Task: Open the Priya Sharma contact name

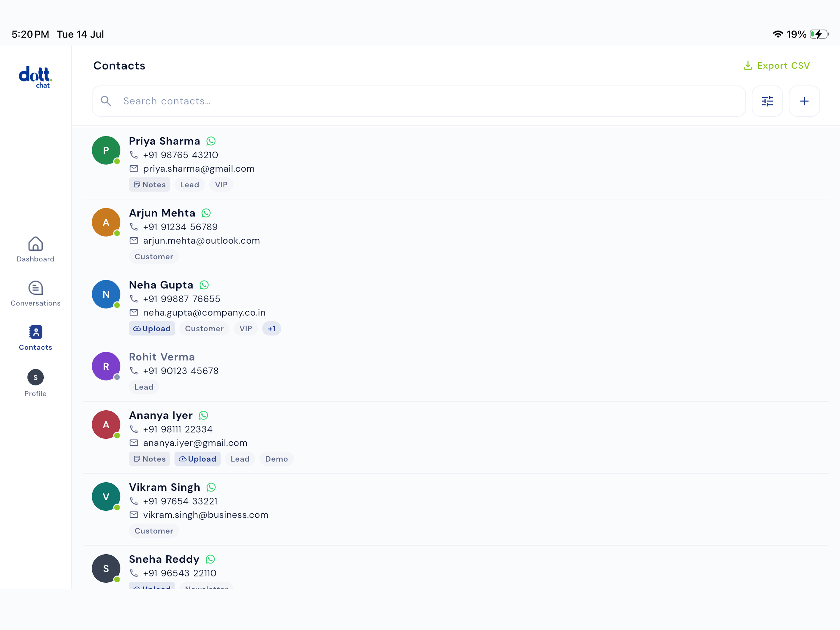Action: tap(164, 142)
